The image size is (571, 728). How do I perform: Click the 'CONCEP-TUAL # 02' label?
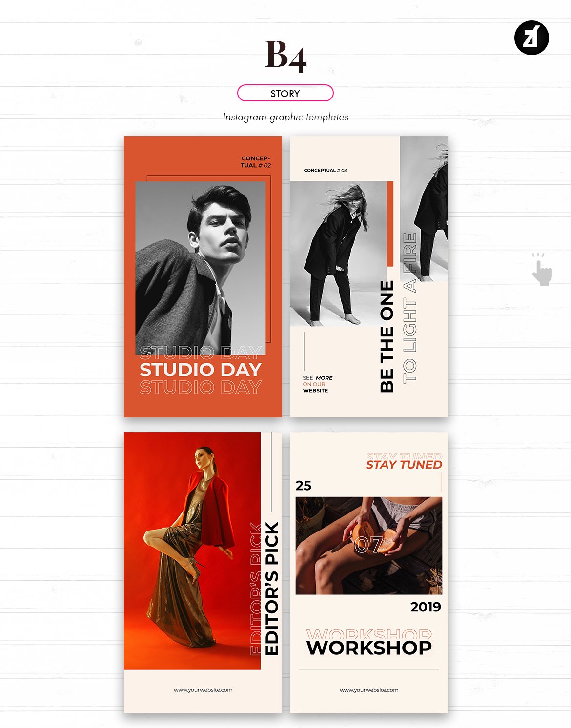tap(256, 162)
